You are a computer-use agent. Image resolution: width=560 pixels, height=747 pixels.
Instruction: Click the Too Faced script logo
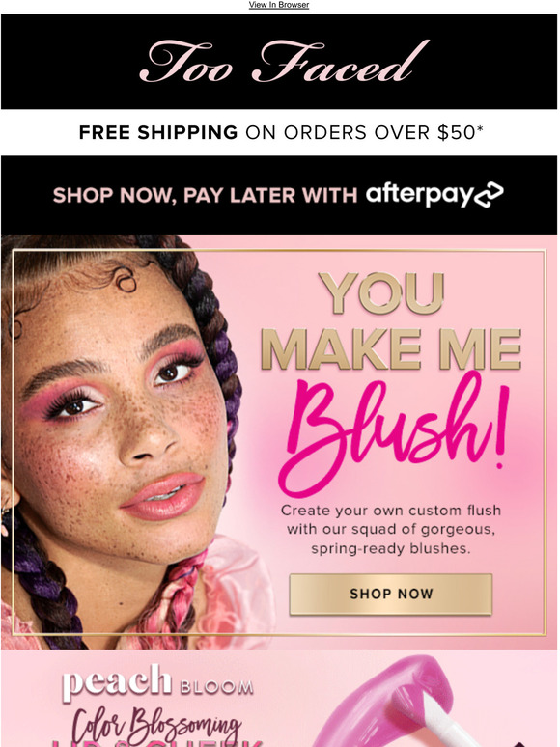(x=284, y=62)
